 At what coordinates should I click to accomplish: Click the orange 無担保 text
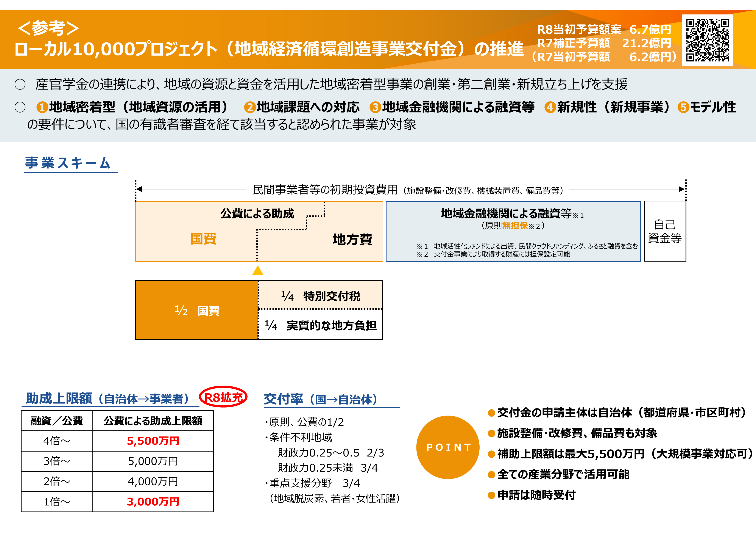pyautogui.click(x=515, y=226)
